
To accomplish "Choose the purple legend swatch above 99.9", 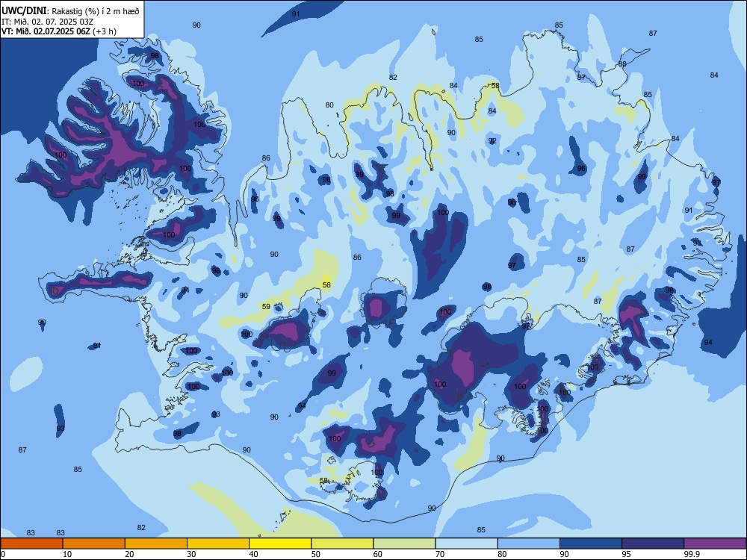I will 715,544.
